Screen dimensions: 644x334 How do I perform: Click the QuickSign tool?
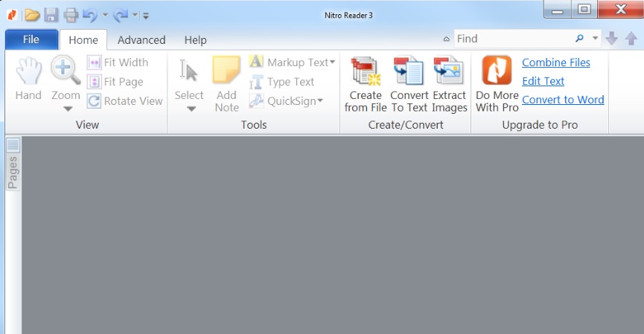[x=283, y=101]
